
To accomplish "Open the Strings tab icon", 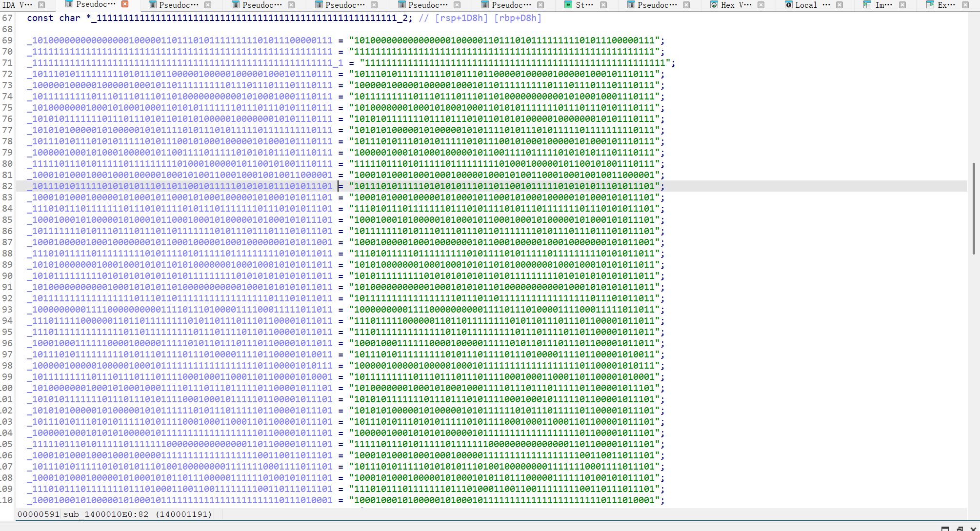I will click(568, 5).
